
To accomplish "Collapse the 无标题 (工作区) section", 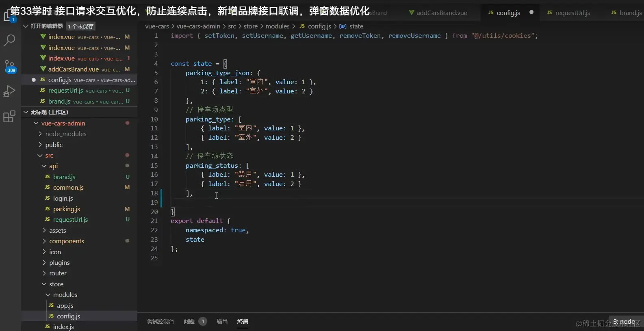I will pyautogui.click(x=26, y=112).
